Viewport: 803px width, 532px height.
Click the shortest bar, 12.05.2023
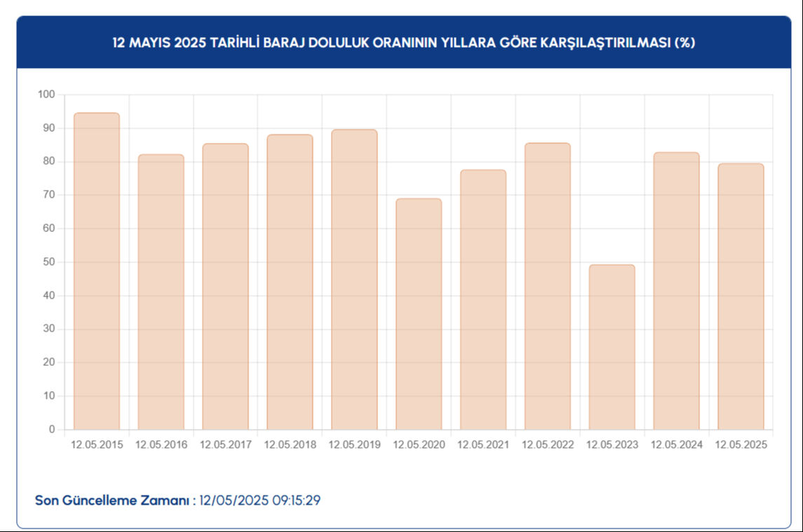point(612,347)
